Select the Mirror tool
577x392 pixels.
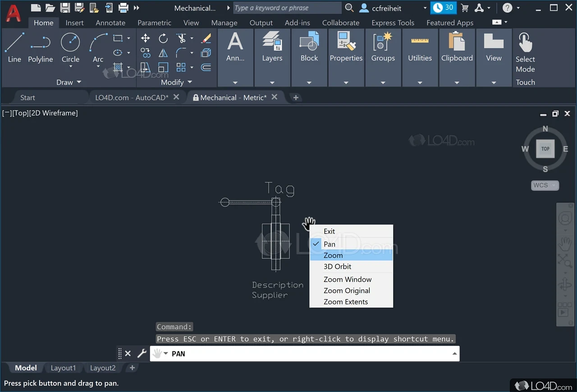pos(163,53)
